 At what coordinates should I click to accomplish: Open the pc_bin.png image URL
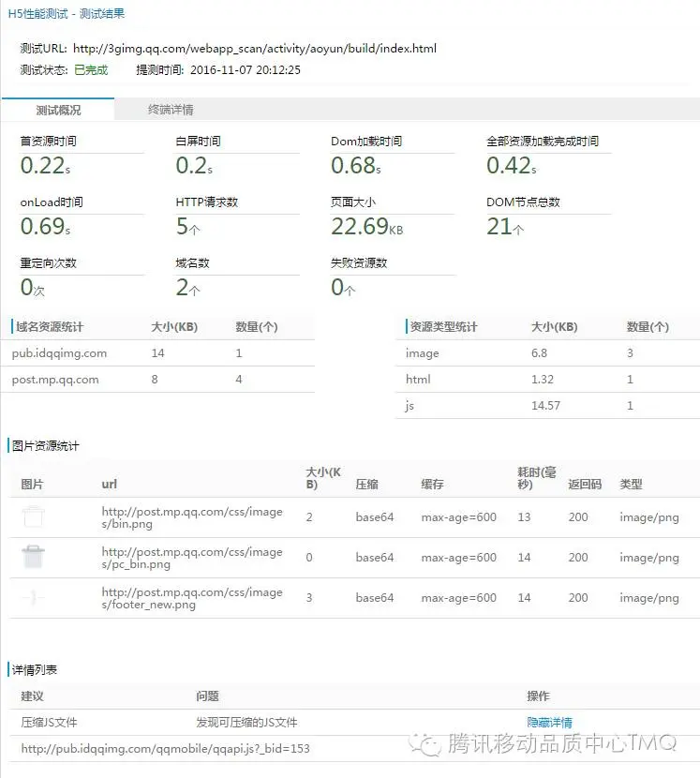192,558
